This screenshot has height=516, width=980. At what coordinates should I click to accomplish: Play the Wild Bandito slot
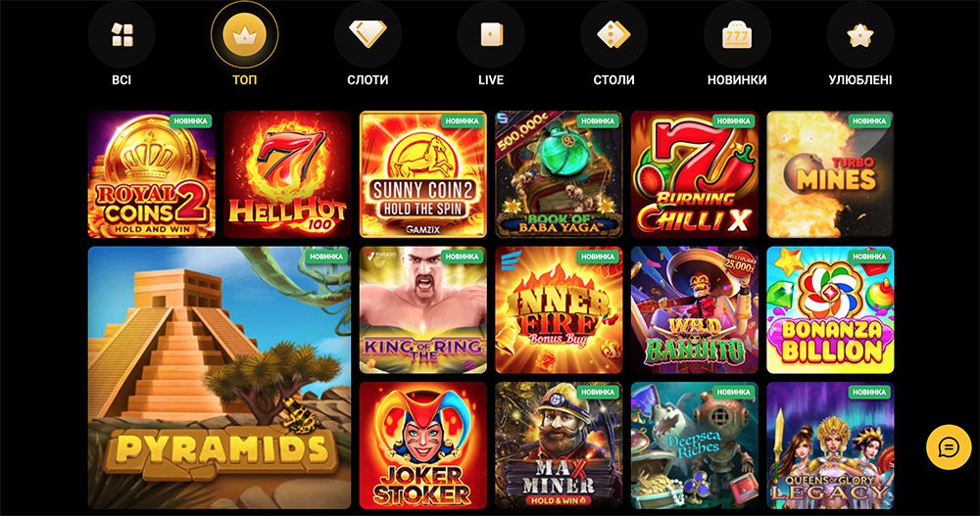tap(695, 310)
